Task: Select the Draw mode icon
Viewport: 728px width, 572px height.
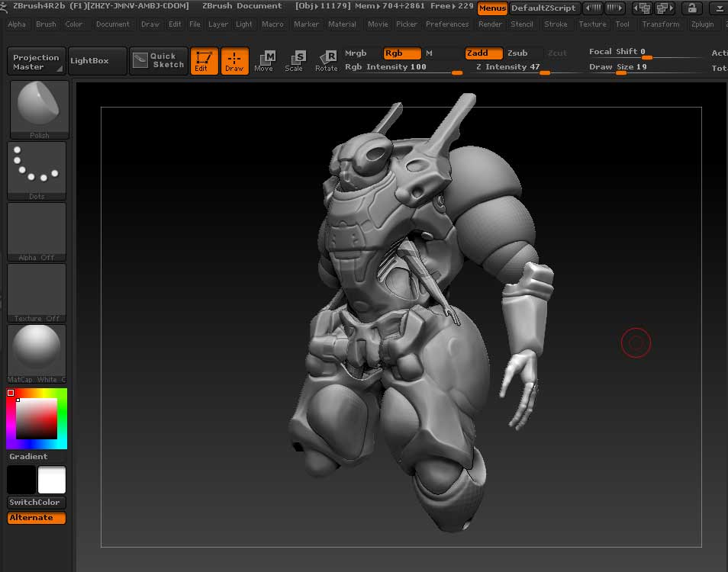Action: (x=234, y=61)
